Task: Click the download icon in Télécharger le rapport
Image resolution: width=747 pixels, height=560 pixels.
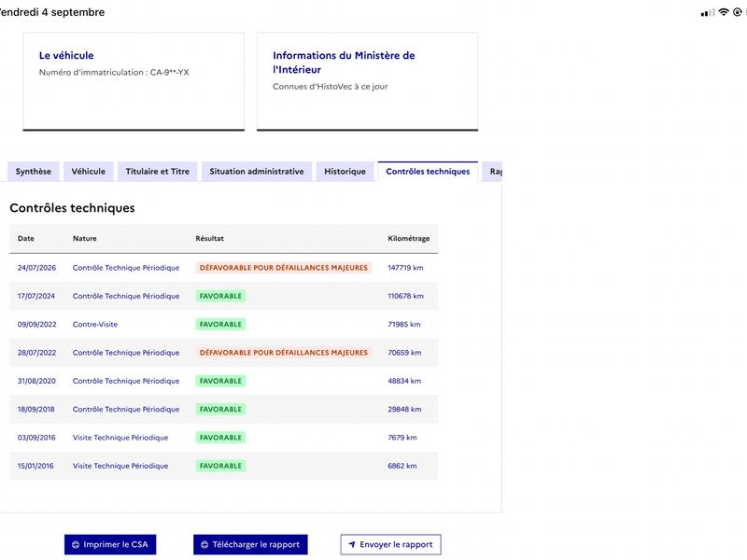Action: point(204,545)
